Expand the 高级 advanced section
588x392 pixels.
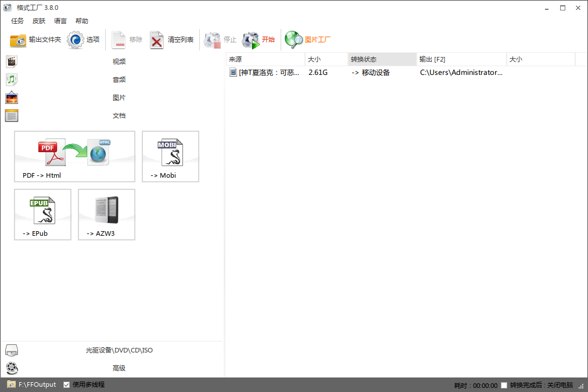[x=119, y=368]
